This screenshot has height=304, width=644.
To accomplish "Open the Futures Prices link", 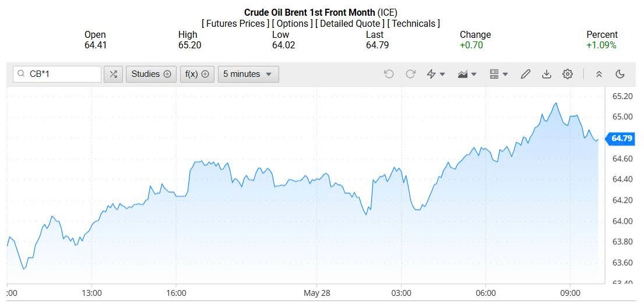I will pyautogui.click(x=235, y=23).
